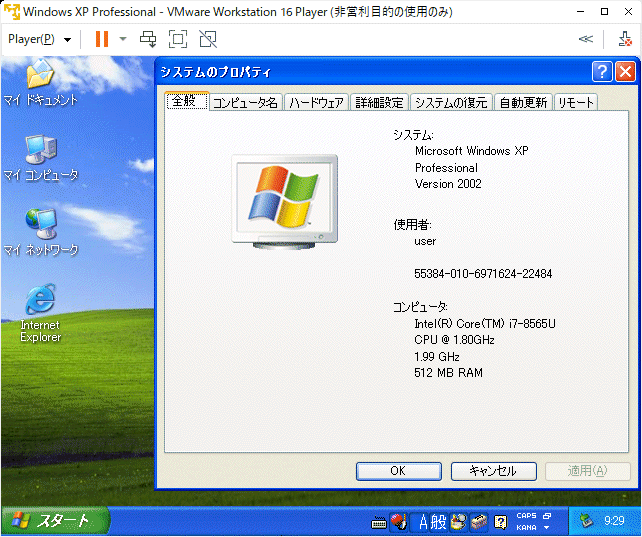Toggle KANA lock indicator in language bar

click(x=527, y=528)
